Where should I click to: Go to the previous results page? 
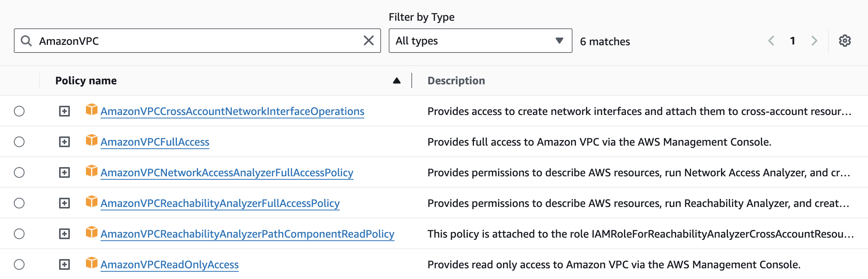tap(771, 41)
